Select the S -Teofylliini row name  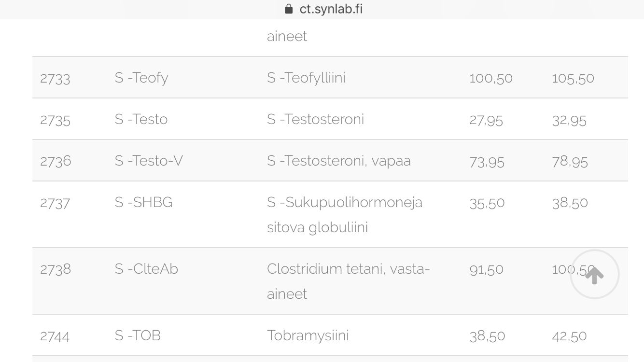306,78
